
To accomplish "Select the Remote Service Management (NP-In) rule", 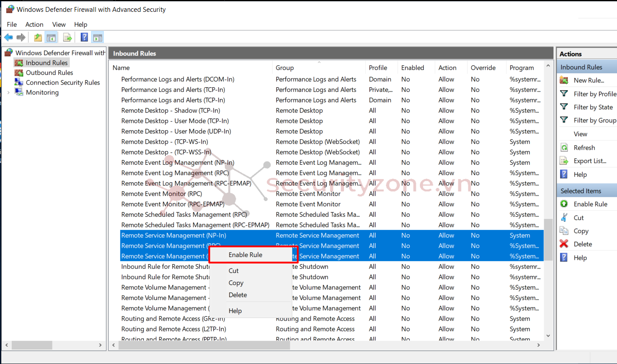I will [x=332, y=235].
